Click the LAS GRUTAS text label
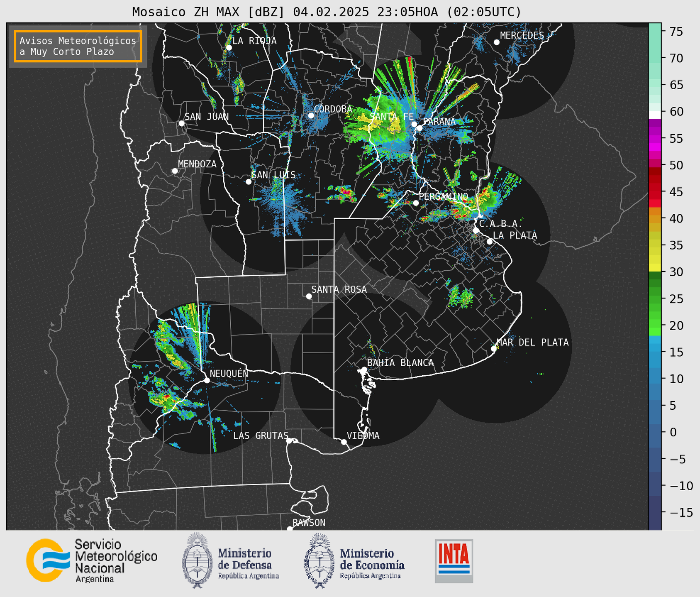700x597 pixels. (261, 436)
